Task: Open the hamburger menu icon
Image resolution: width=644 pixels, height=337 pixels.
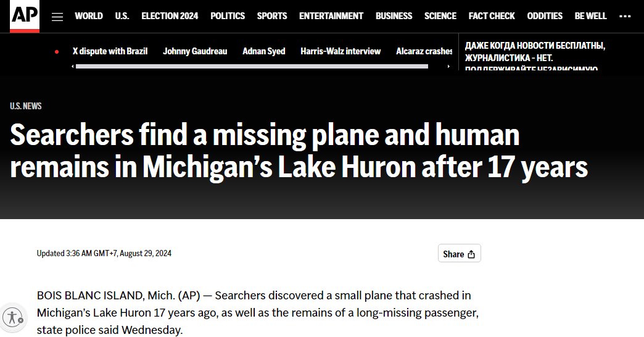Action: click(57, 17)
